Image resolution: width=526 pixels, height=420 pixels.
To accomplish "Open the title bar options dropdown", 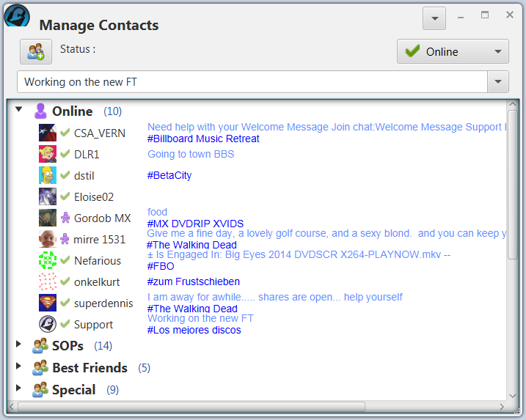I will point(434,18).
